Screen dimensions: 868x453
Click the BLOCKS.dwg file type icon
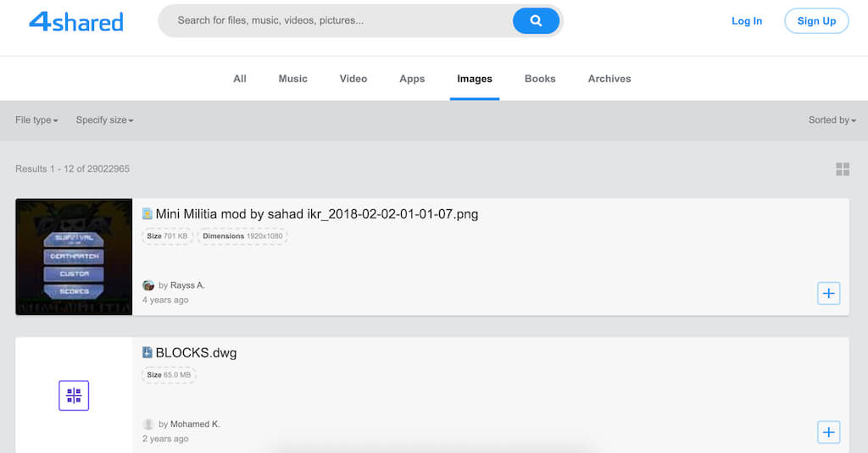coord(147,353)
